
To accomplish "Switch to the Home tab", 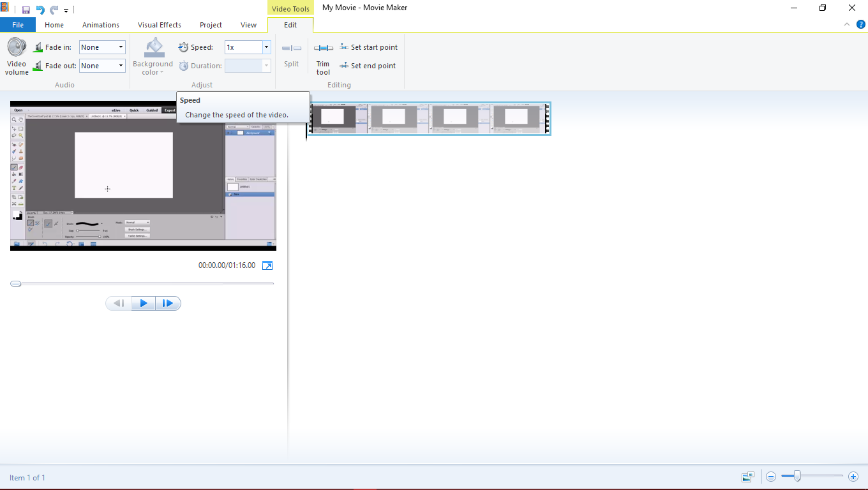I will point(54,25).
